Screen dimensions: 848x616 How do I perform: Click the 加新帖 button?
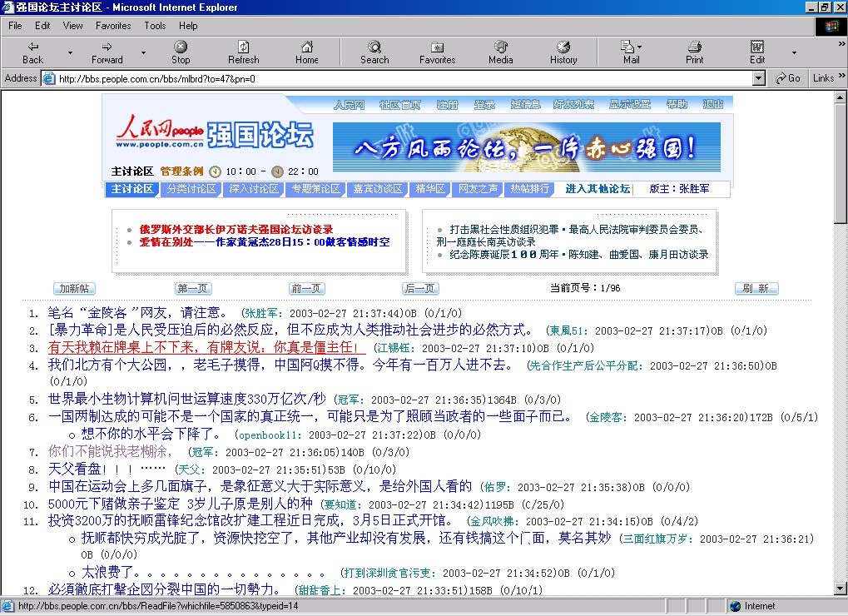pos(74,289)
